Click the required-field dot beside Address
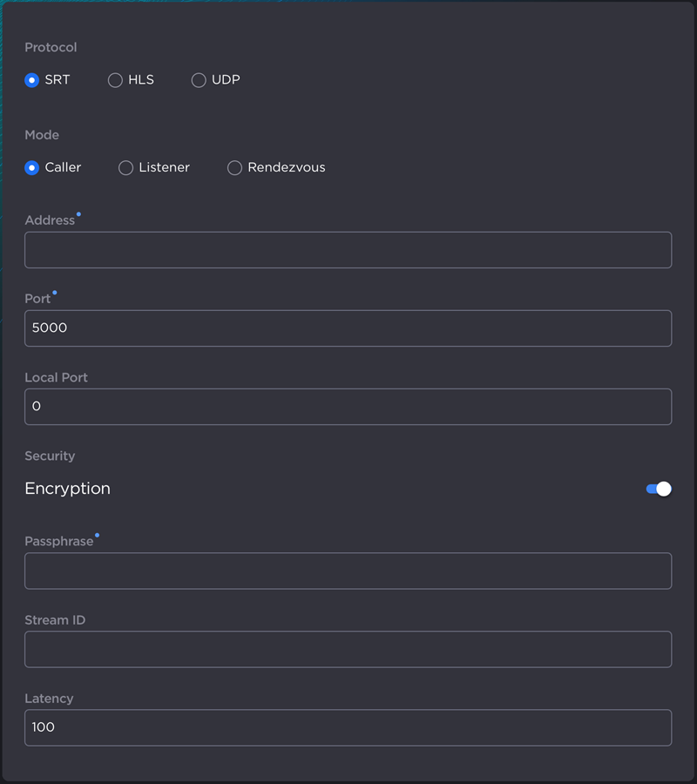 [78, 213]
